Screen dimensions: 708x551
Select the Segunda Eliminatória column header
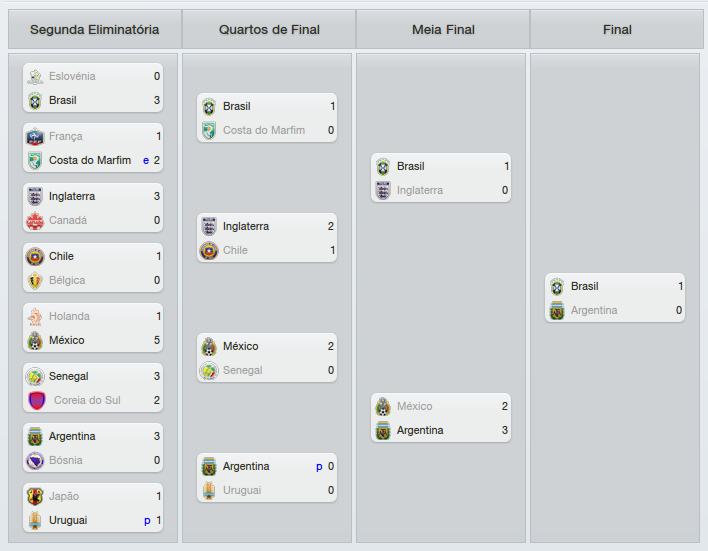pos(94,30)
